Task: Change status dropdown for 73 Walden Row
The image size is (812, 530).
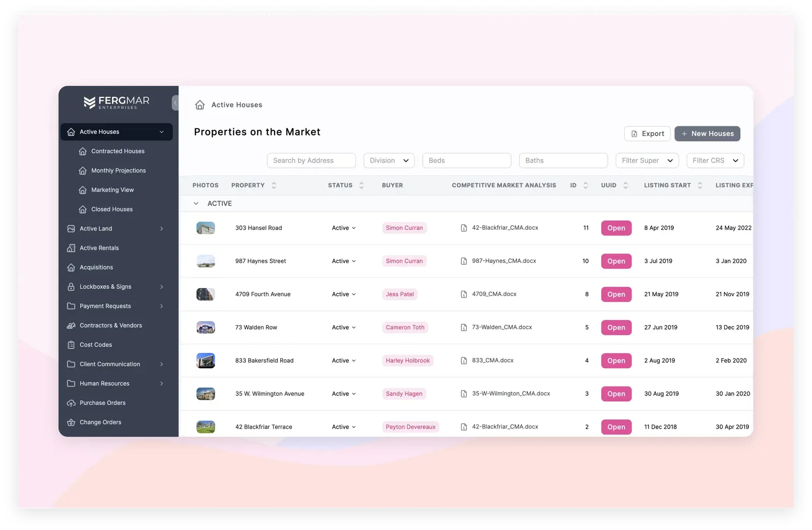Action: (x=344, y=328)
